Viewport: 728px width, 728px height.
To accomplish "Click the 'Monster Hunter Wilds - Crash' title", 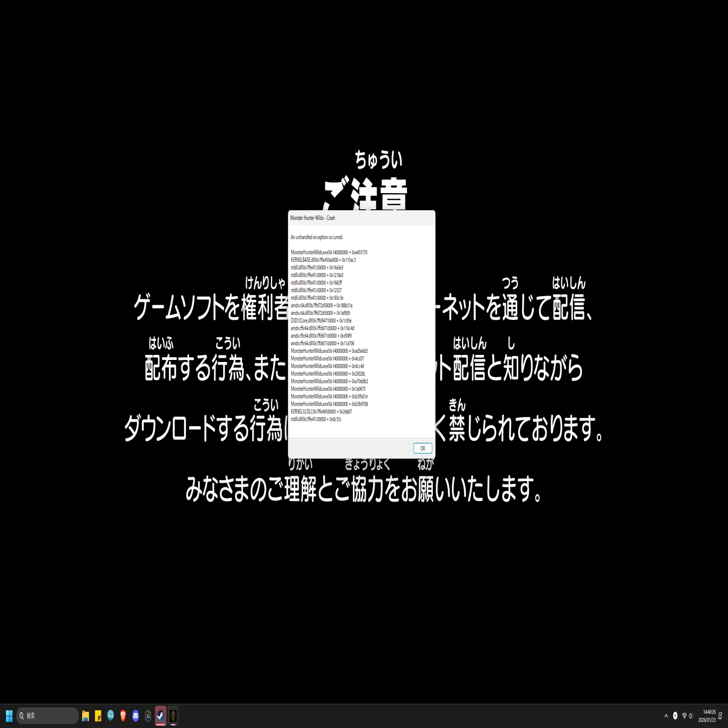I will tap(312, 218).
